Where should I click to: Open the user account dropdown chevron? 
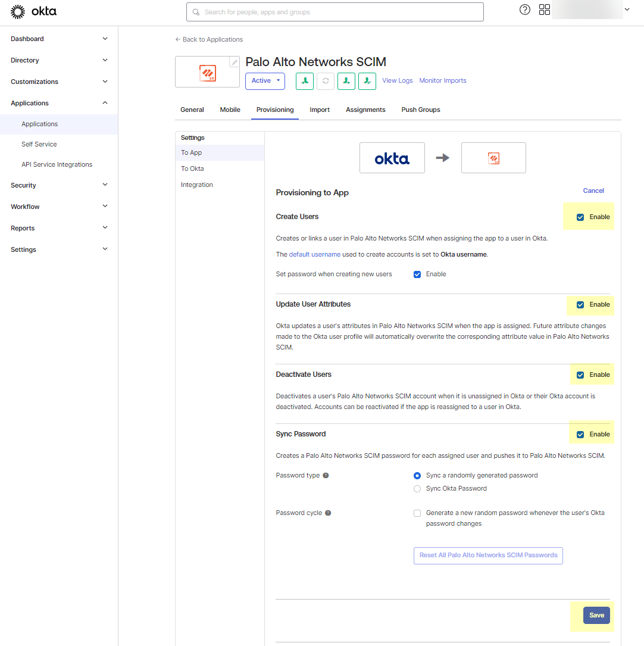(627, 10)
